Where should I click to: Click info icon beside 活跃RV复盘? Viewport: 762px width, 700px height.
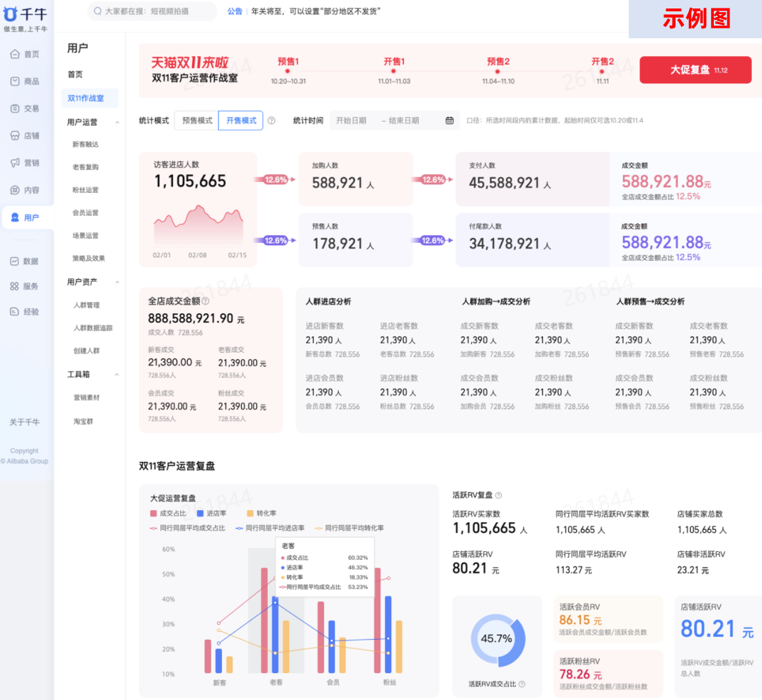498,495
